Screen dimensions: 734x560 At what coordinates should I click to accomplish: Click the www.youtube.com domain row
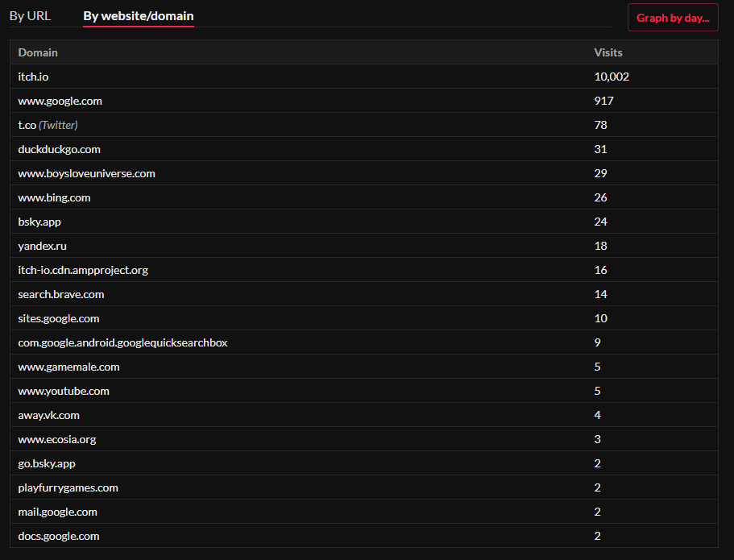point(64,391)
